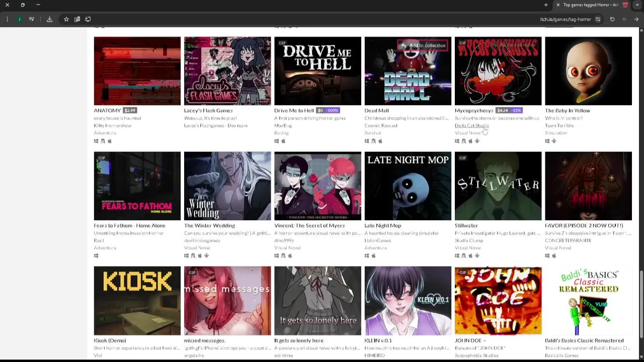Click the CONCRETEPARASITE author link
The height and width of the screenshot is (362, 644).
[x=568, y=241]
